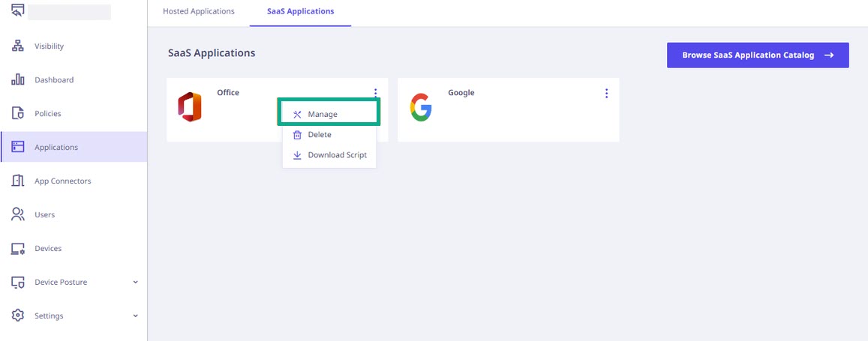
Task: Click the Settings gear icon
Action: (18, 316)
